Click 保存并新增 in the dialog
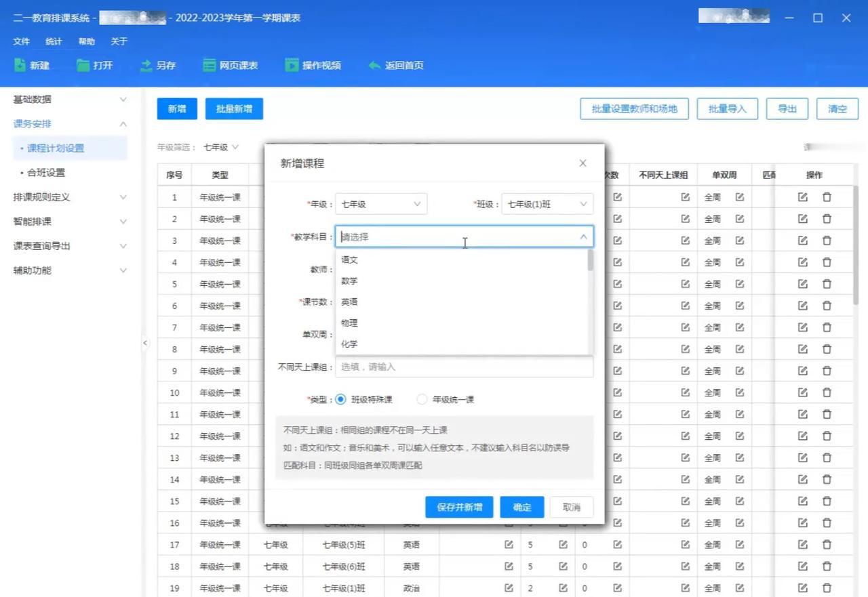This screenshot has width=868, height=597. click(459, 507)
